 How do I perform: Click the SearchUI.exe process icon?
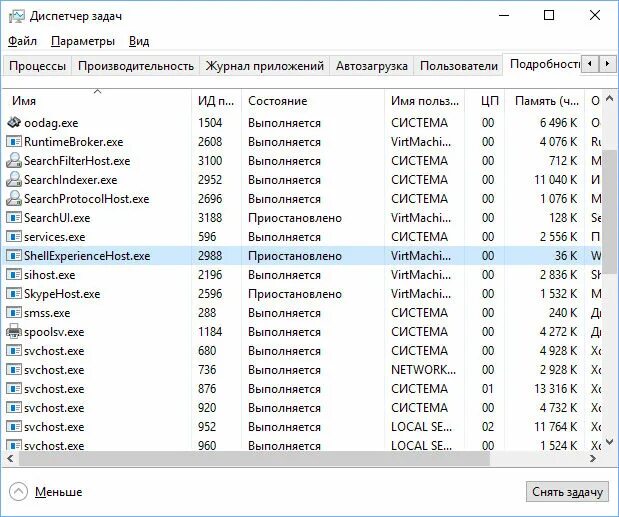(x=14, y=218)
